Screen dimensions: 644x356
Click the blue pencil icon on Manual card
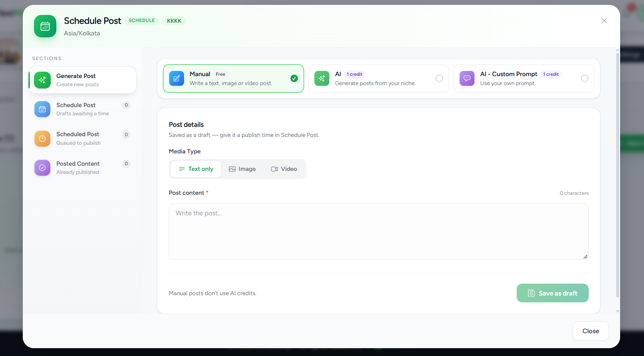pyautogui.click(x=177, y=78)
